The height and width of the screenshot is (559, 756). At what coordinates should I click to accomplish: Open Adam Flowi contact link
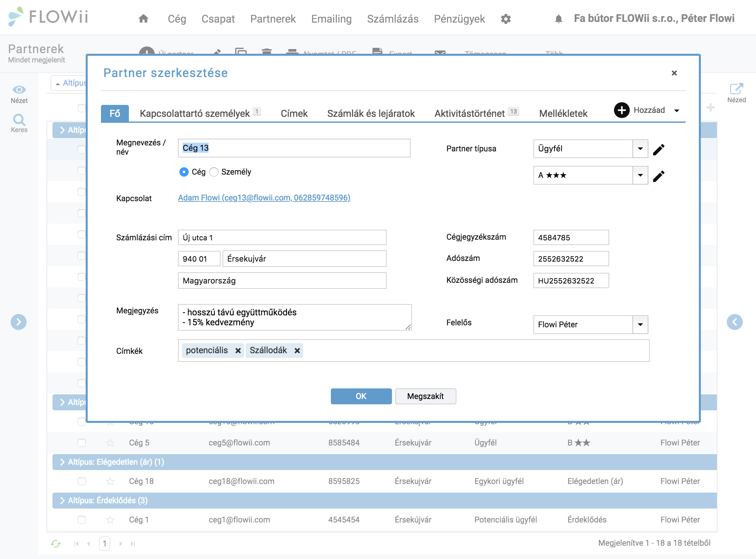click(264, 198)
